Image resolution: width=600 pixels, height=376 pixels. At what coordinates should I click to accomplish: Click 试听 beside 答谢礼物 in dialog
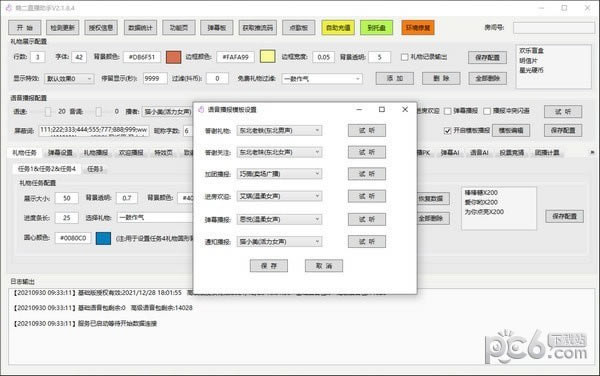[367, 130]
